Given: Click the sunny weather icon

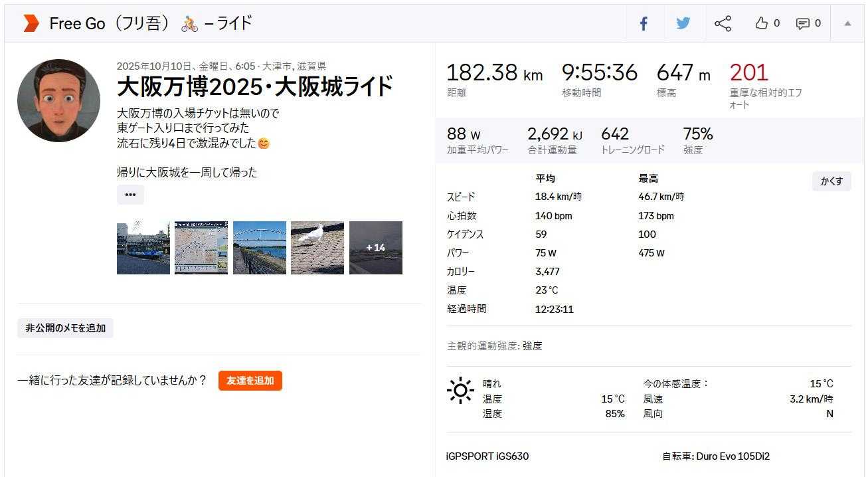Looking at the screenshot, I should click(460, 391).
